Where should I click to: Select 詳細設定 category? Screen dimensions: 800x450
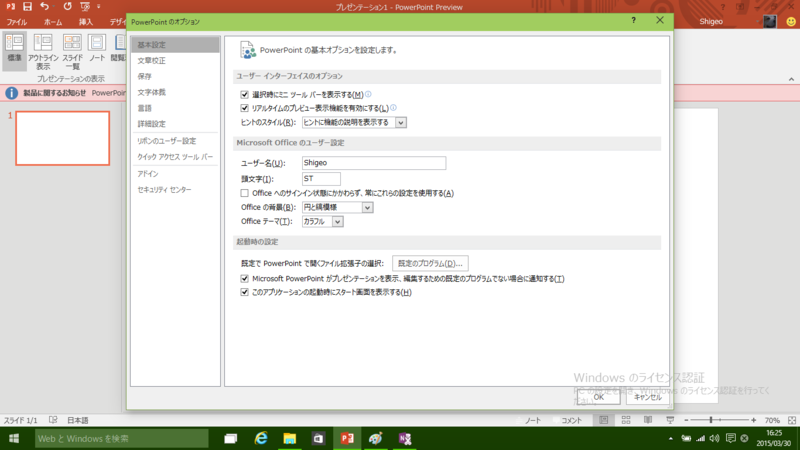(176, 124)
